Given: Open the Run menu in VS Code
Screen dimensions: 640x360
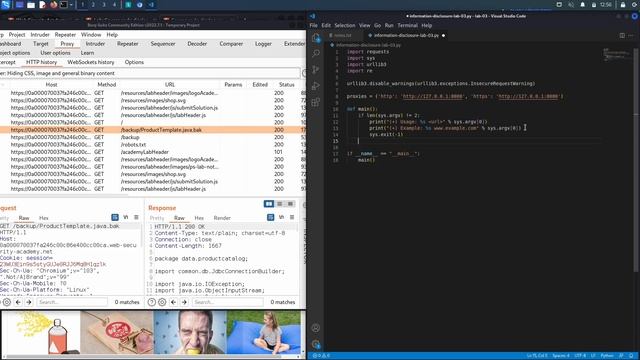Looking at the screenshot, I should tap(389, 25).
